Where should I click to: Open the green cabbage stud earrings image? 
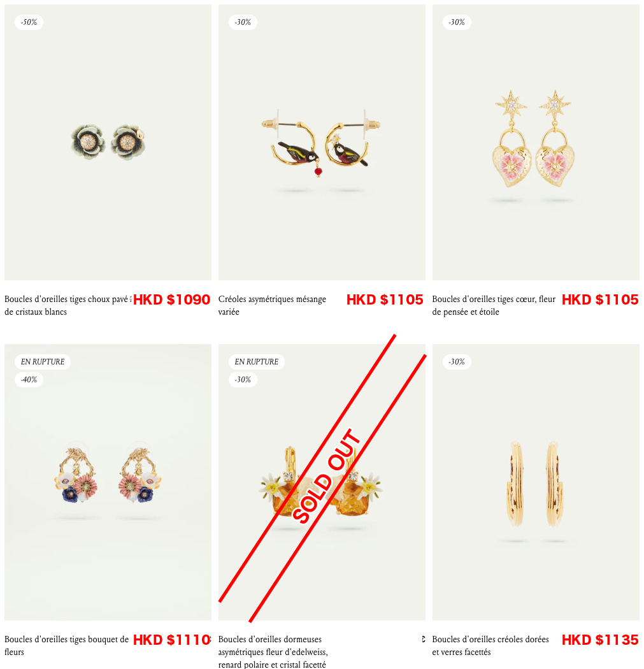tap(108, 142)
